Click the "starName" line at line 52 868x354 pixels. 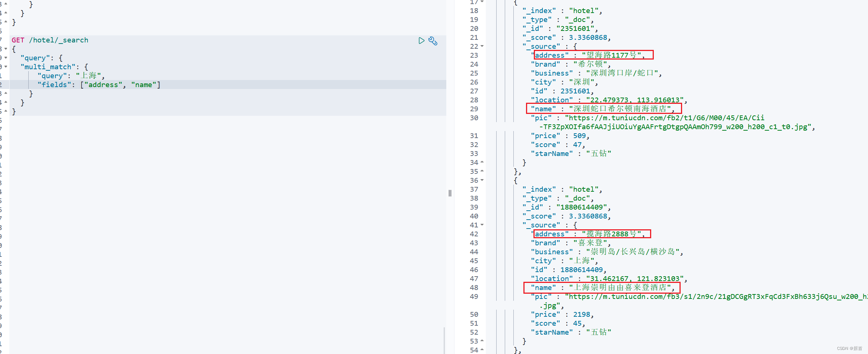[x=571, y=332]
